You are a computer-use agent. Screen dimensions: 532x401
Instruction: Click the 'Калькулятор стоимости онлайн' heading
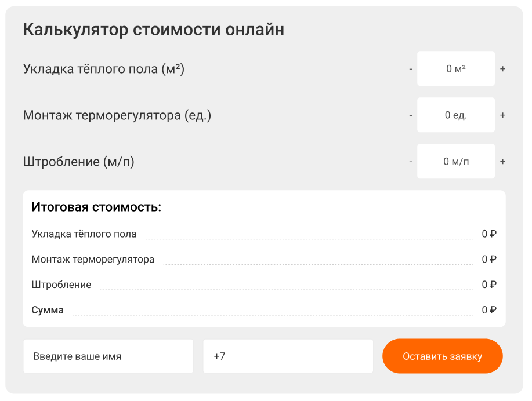point(154,30)
